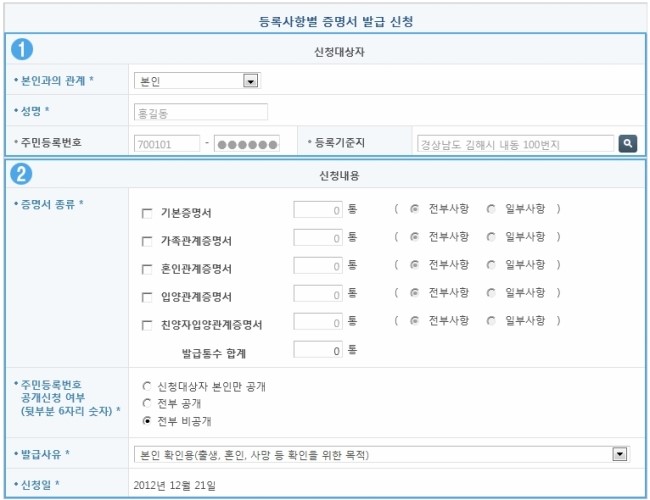The height and width of the screenshot is (500, 650).
Task: Click the 주민등록번호 front digits field
Action: (166, 143)
